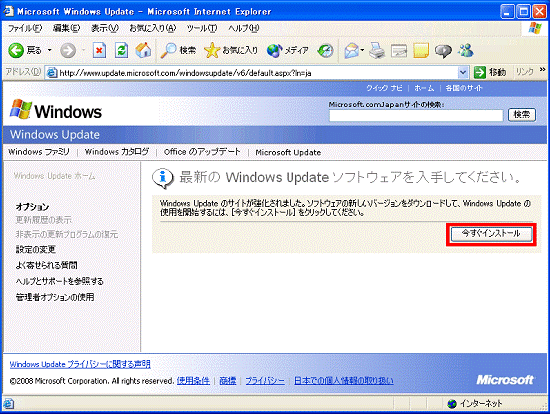This screenshot has height=414, width=550.
Task: Click the yellow note toolbar icon
Action: point(421,51)
